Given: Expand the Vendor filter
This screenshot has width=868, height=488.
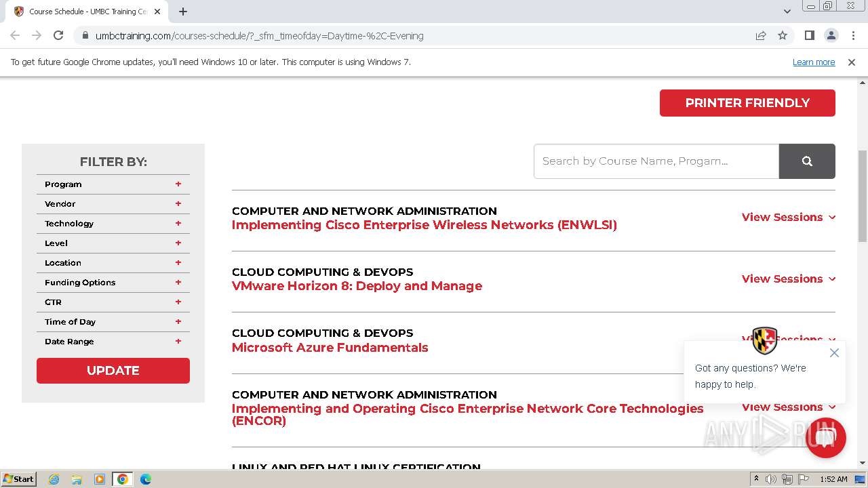Looking at the screenshot, I should coord(113,204).
